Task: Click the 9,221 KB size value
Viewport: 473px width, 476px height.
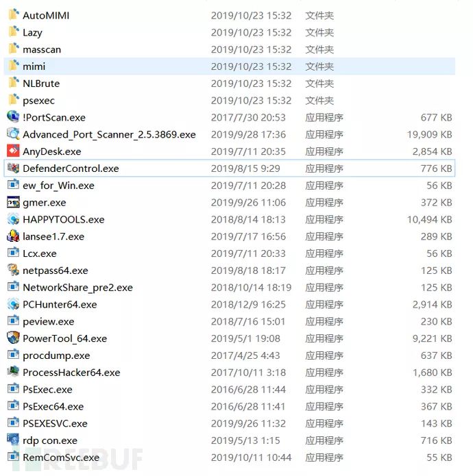Action: pos(433,338)
